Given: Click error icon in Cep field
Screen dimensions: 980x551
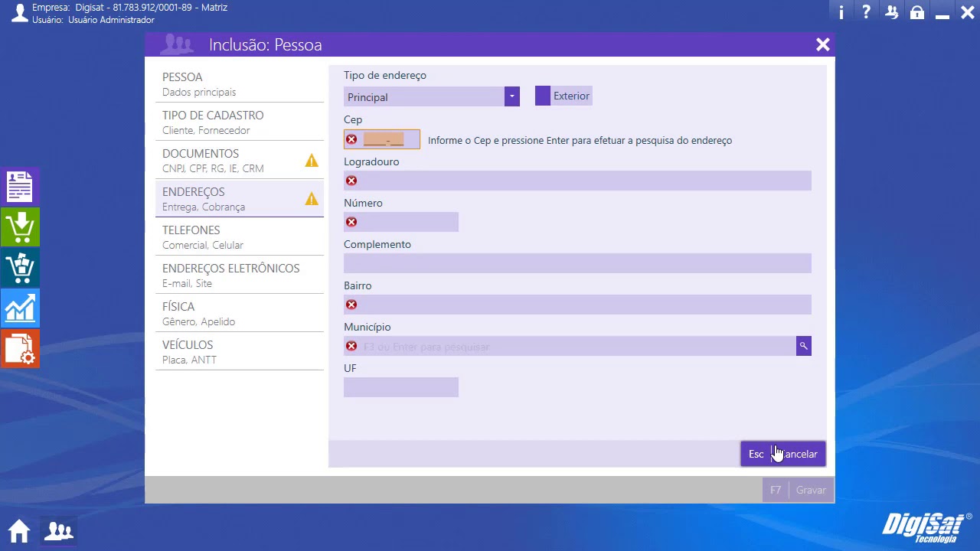Looking at the screenshot, I should tap(351, 139).
